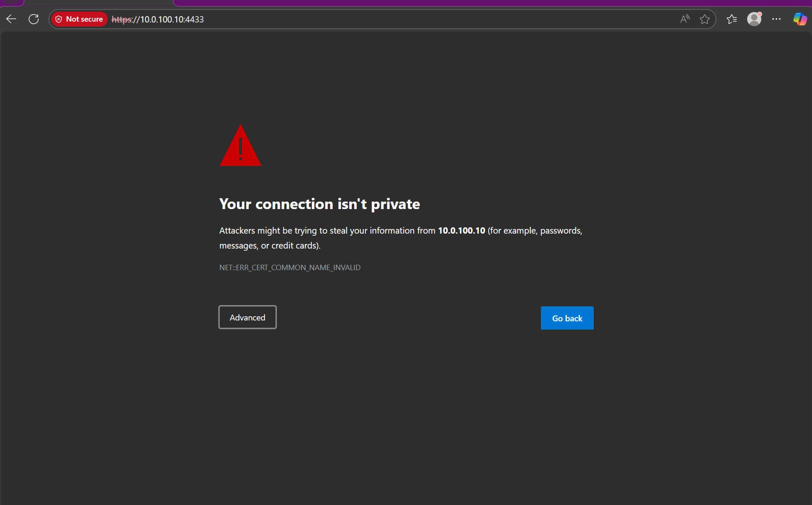This screenshot has width=812, height=505.
Task: Click the address bar URL text
Action: point(172,20)
